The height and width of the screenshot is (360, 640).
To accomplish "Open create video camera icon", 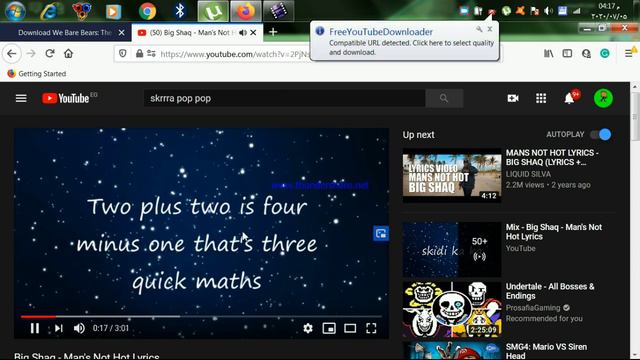I will point(513,98).
